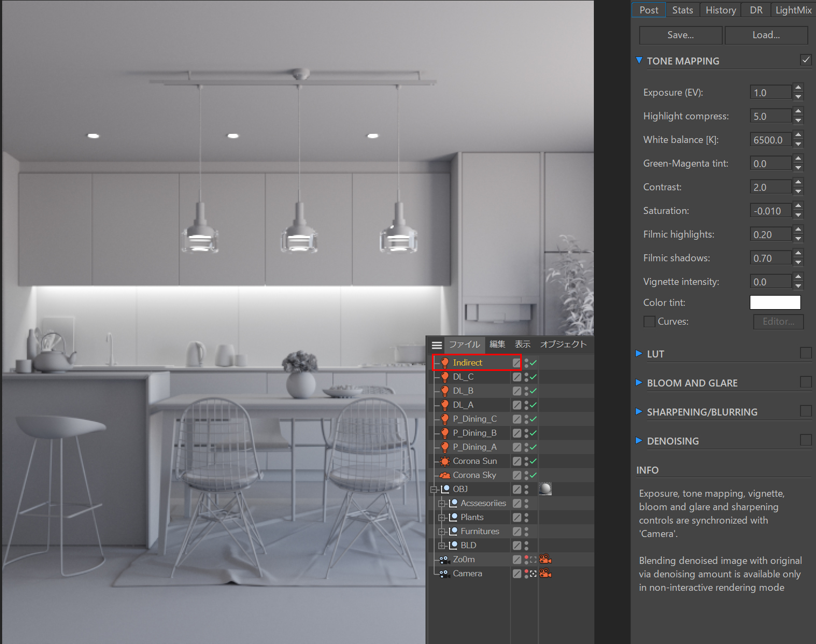Click the Save... button
Viewport: 816px width, 644px height.
tap(680, 34)
